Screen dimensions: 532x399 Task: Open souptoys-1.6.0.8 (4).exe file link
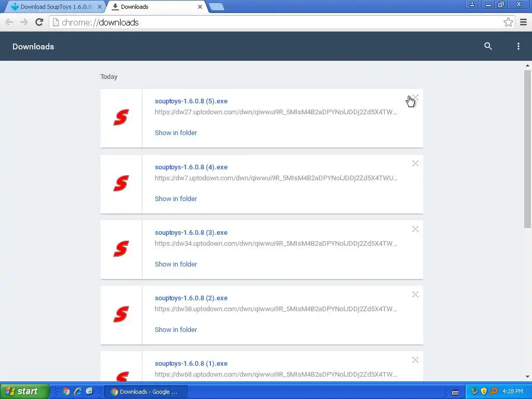click(x=191, y=167)
